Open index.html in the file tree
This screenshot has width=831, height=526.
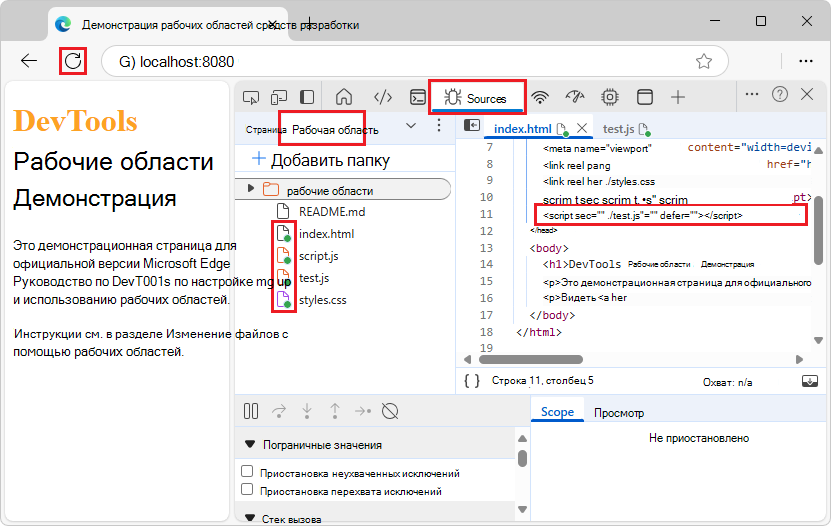[x=326, y=234]
